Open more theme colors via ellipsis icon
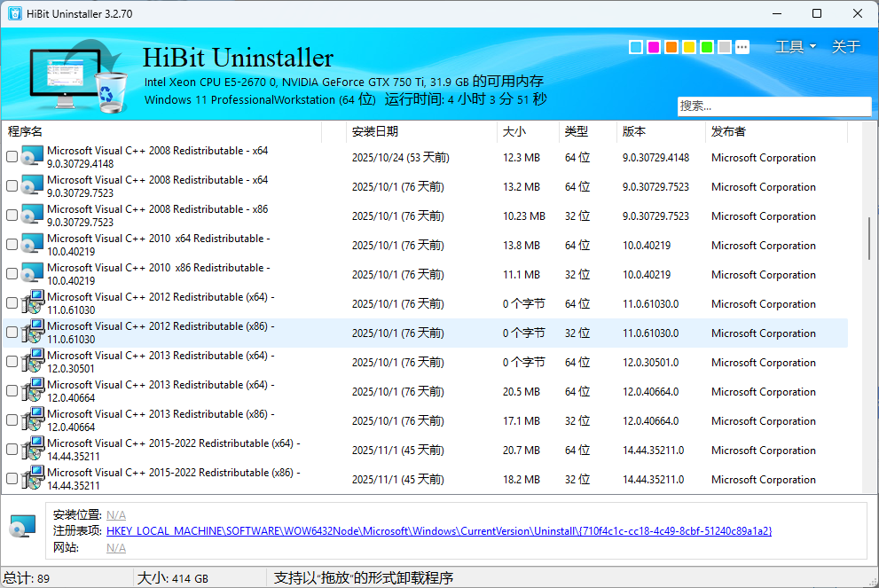Screen dimensions: 879x588 click(742, 47)
